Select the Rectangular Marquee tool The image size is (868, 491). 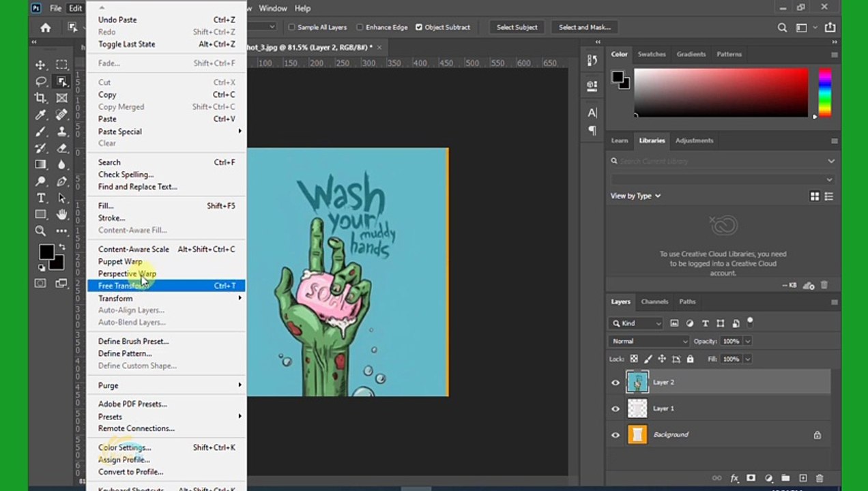(x=61, y=65)
